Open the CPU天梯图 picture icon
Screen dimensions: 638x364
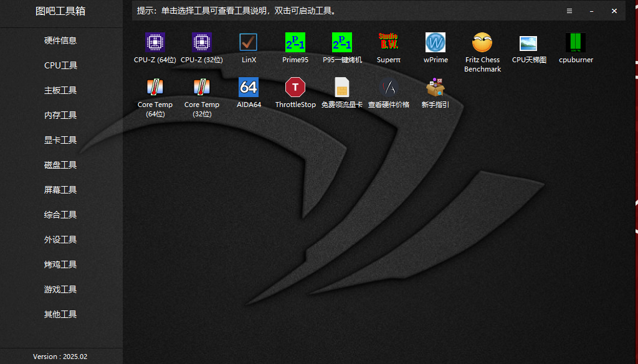[528, 43]
